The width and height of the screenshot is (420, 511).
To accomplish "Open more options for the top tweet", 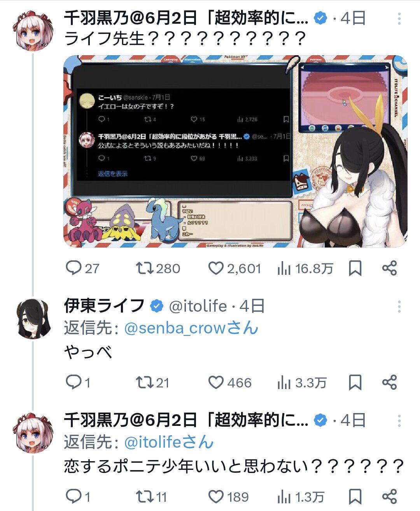I will (x=399, y=18).
